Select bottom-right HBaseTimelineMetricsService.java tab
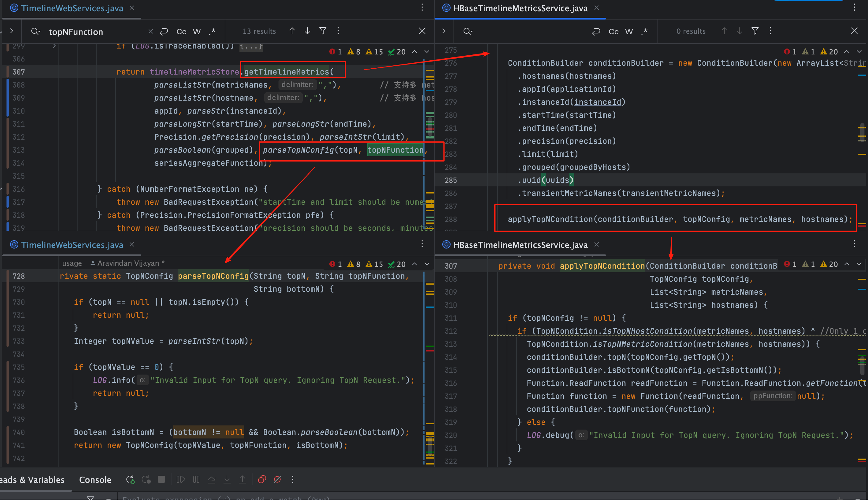The height and width of the screenshot is (500, 868). point(520,245)
